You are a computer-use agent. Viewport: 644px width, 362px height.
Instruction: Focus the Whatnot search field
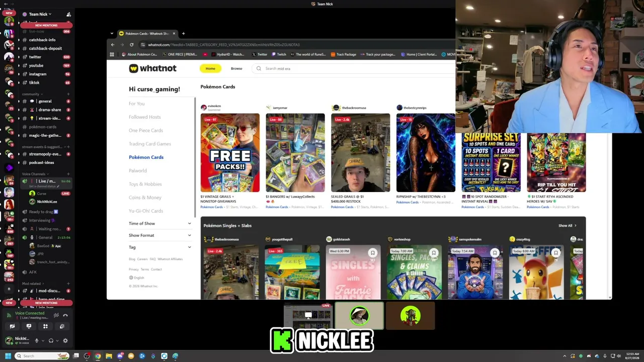pyautogui.click(x=352, y=68)
